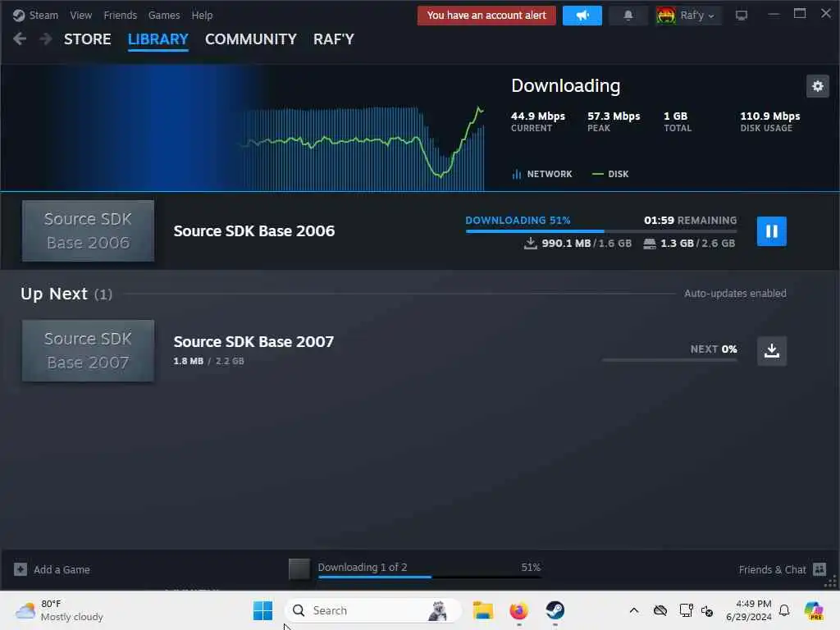Viewport: 840px width, 630px height.
Task: Click the OneDrive tray icon
Action: point(660,610)
